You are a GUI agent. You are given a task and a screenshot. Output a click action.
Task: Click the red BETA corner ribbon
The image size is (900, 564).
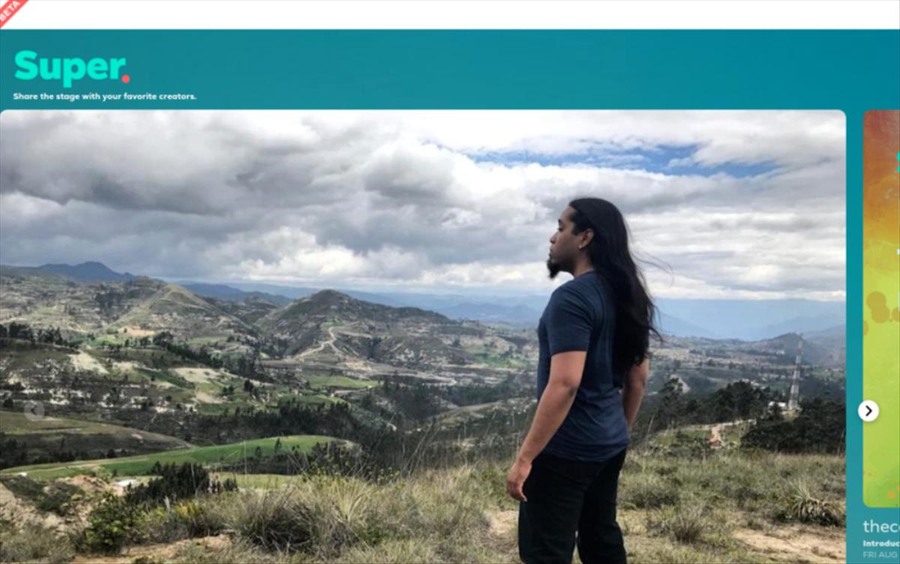pyautogui.click(x=12, y=11)
